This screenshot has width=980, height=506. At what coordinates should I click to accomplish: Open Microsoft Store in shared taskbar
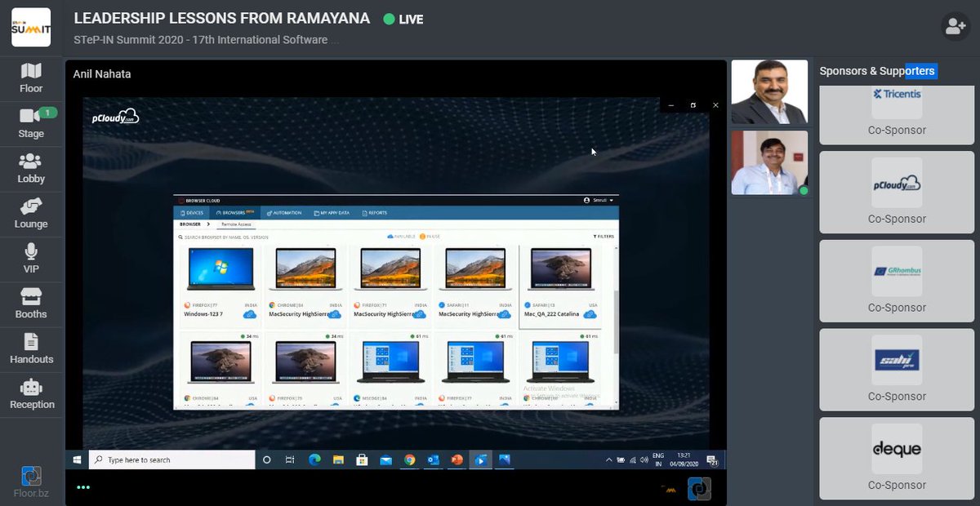coord(362,459)
